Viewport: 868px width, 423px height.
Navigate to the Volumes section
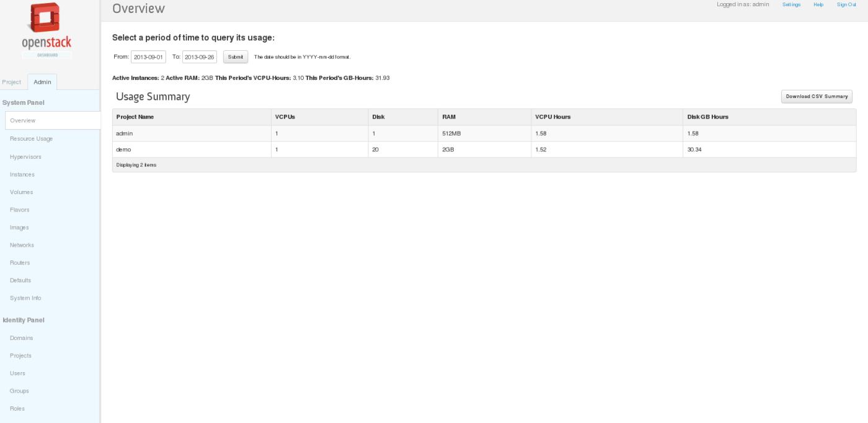(22, 192)
